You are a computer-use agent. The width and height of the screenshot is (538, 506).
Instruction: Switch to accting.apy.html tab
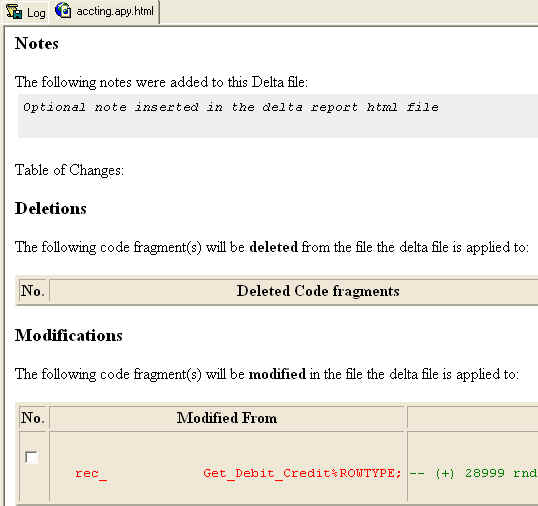[105, 11]
